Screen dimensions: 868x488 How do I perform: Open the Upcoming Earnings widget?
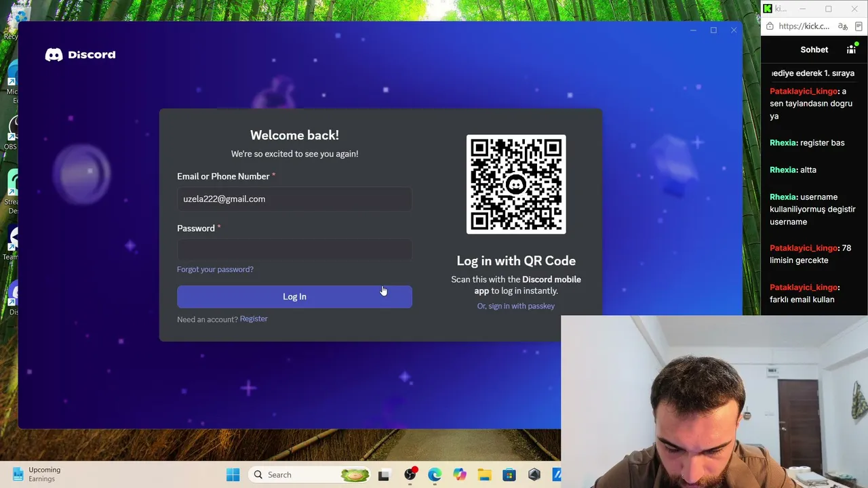[x=37, y=474]
